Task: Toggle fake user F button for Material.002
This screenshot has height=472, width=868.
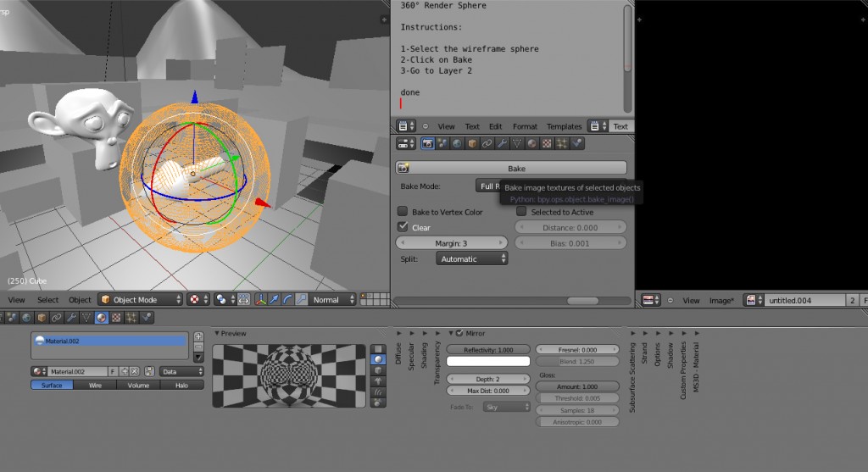Action: (x=113, y=371)
